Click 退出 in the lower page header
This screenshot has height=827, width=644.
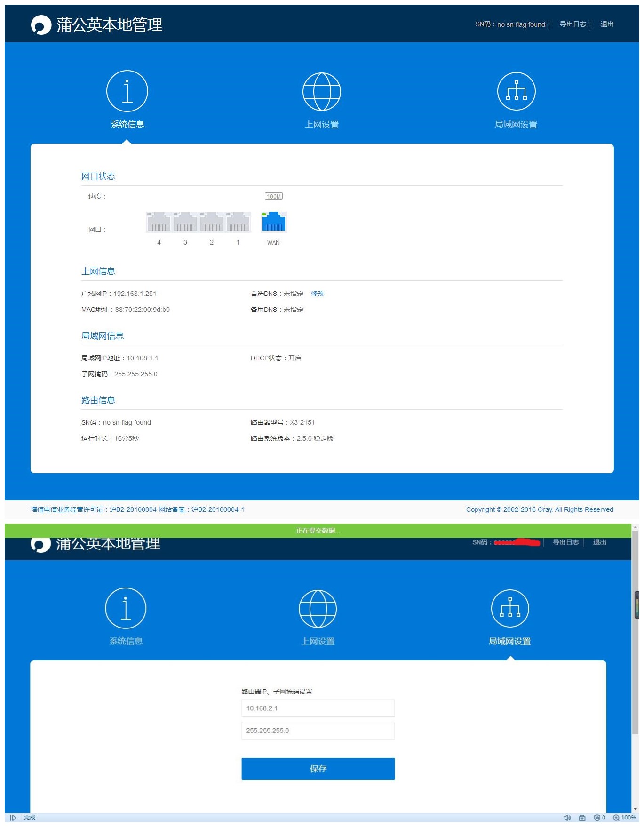(x=599, y=542)
